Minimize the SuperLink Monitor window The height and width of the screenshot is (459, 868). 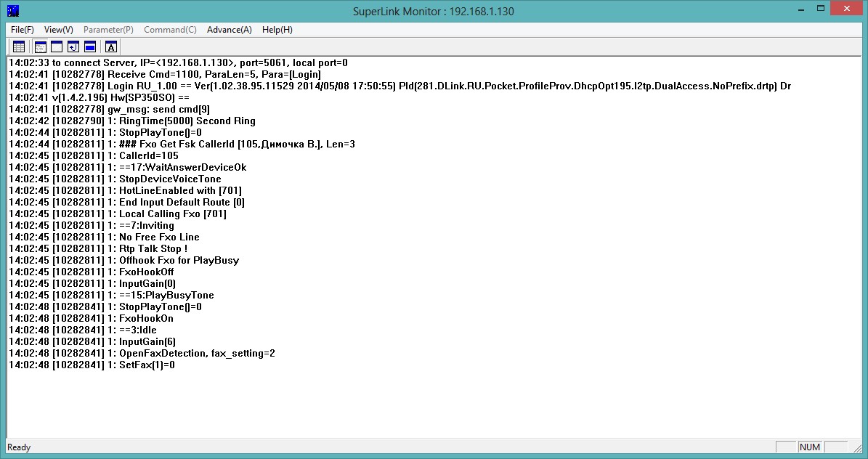click(x=800, y=9)
